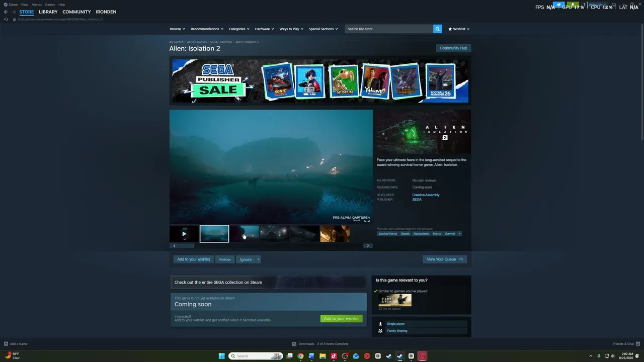Open the Windows notification bell

point(637,356)
